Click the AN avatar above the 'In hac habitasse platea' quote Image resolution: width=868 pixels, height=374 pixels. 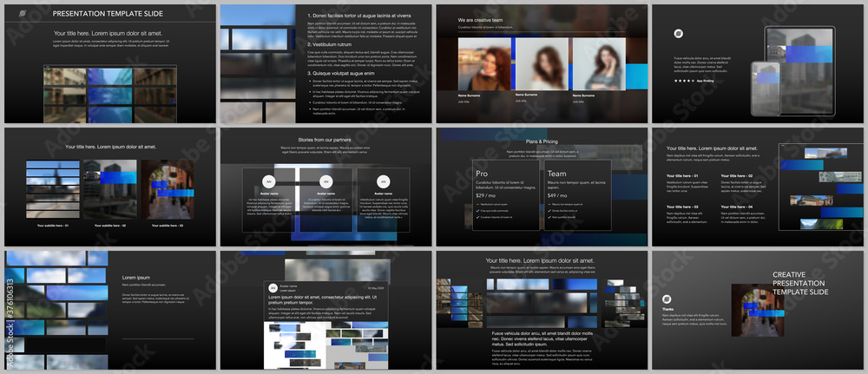click(x=268, y=181)
